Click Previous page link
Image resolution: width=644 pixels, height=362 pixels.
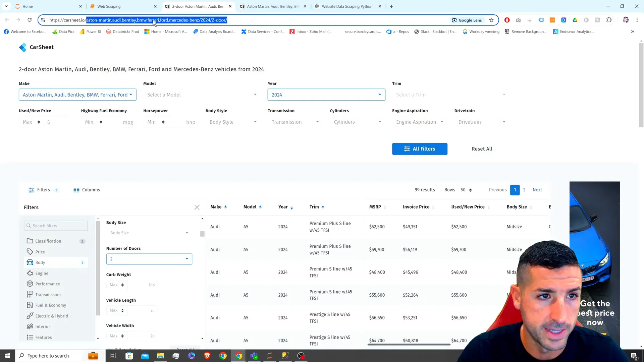pos(498,190)
